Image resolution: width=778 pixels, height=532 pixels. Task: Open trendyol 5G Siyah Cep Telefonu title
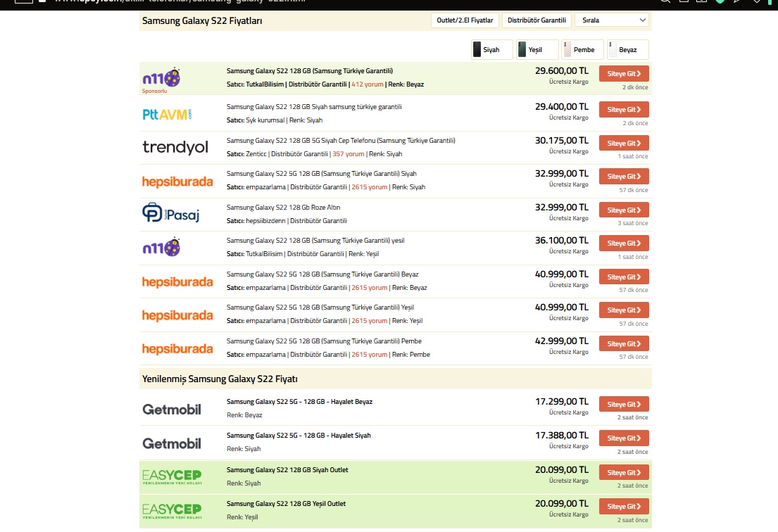tap(341, 140)
